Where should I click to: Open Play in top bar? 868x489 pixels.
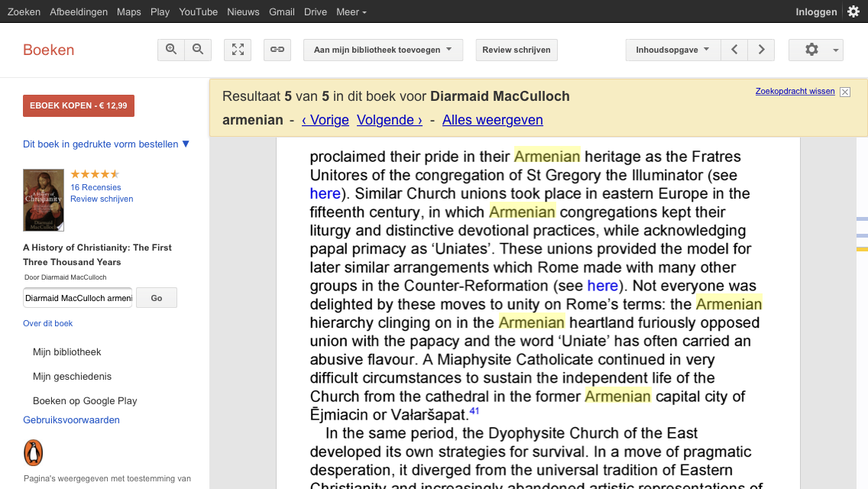coord(160,11)
